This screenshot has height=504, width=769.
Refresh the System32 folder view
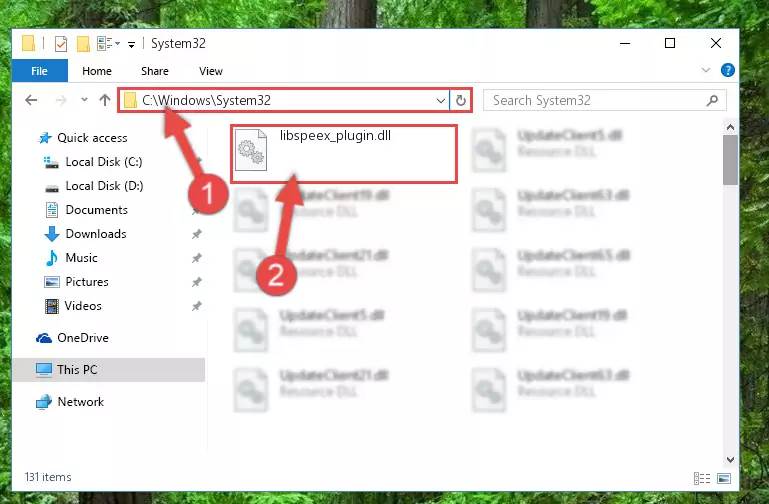coord(461,101)
